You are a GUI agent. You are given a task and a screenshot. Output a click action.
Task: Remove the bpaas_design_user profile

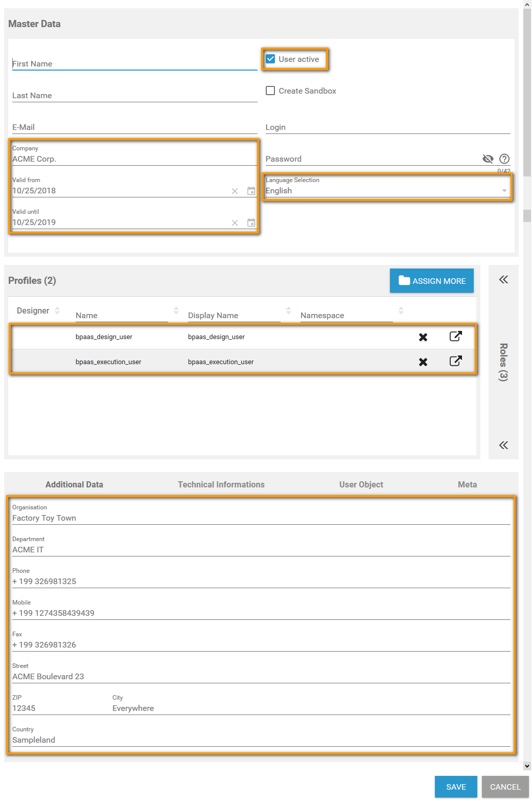[x=423, y=337]
